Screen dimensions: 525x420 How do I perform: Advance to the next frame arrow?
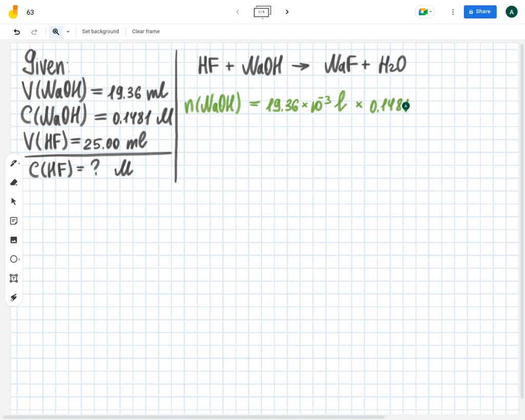(x=287, y=12)
